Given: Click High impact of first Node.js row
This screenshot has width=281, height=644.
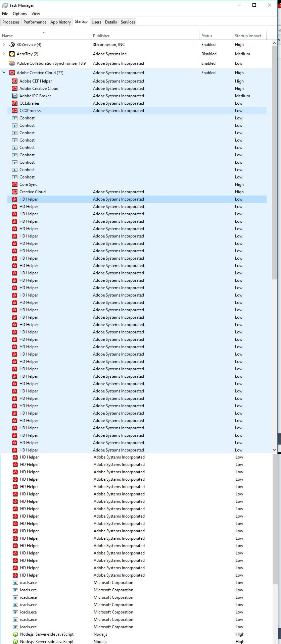Looking at the screenshot, I should 240,634.
